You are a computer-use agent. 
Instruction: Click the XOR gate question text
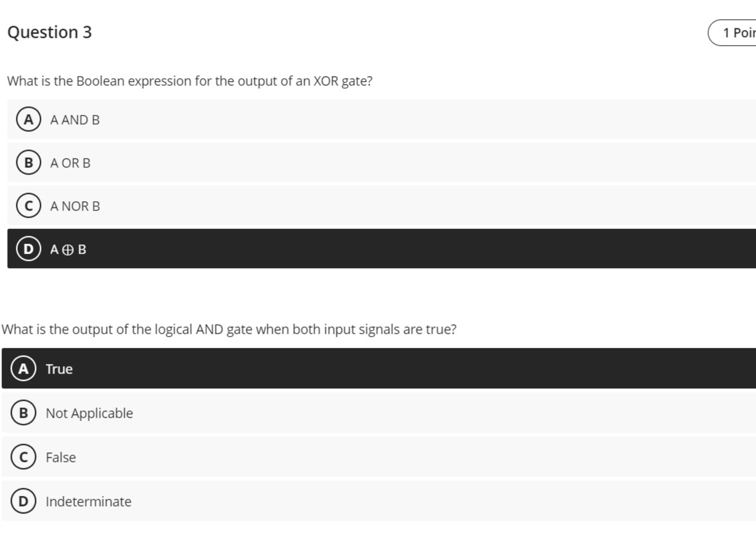pos(190,80)
